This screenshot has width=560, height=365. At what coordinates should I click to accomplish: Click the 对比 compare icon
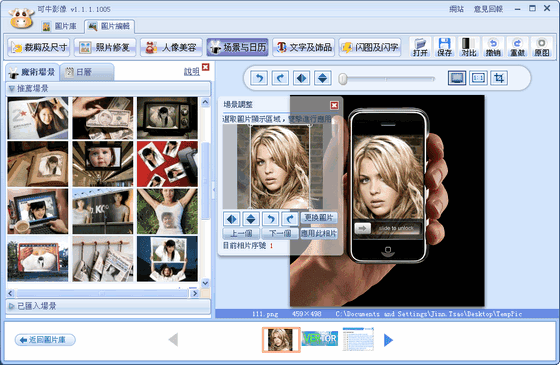(x=469, y=47)
